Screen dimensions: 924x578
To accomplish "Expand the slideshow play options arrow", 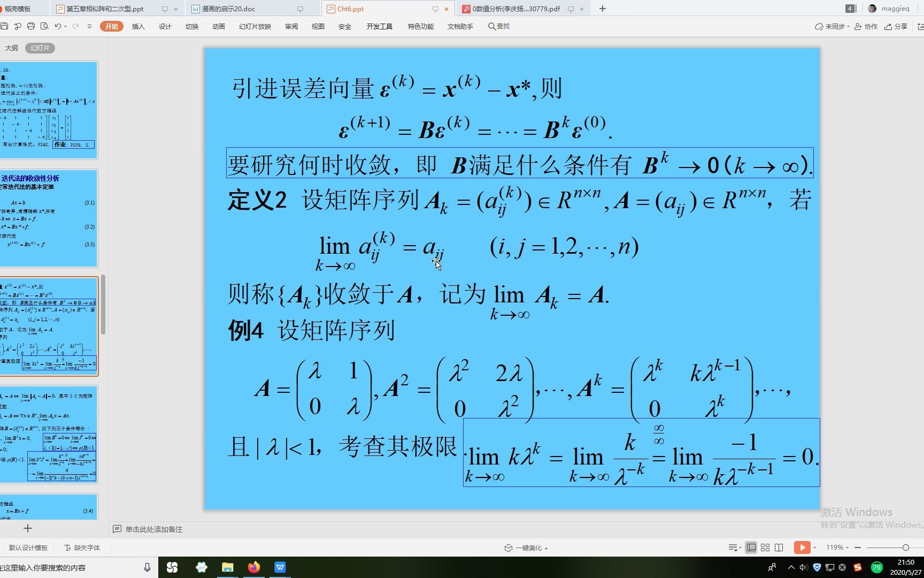I will click(x=814, y=547).
